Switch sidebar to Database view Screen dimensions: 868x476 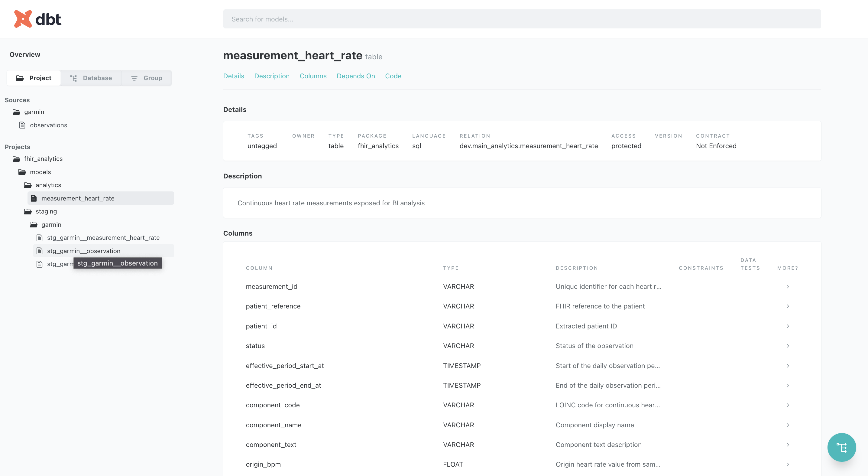tap(91, 78)
